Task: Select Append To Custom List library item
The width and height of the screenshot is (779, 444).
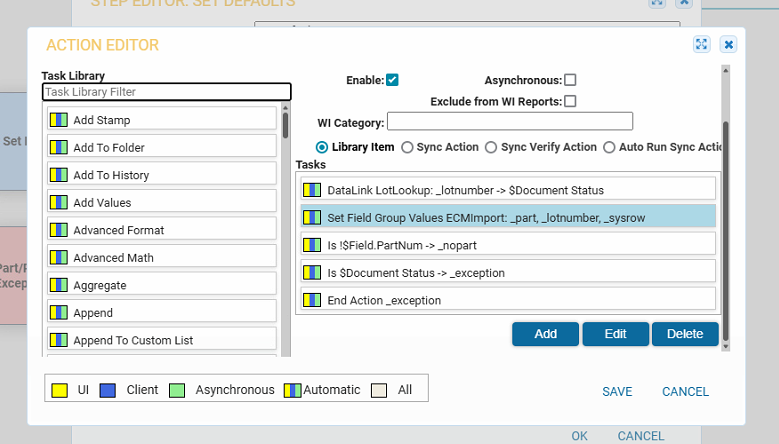Action: 133,340
